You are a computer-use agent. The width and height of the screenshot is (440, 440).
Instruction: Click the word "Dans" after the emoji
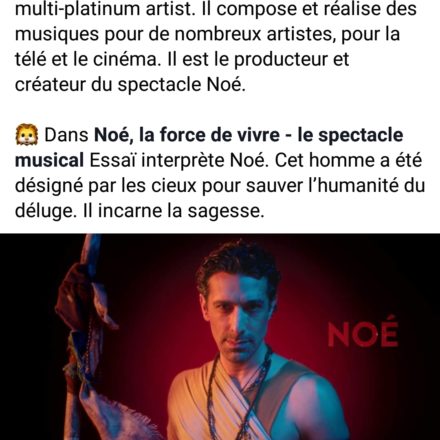[x=66, y=135]
